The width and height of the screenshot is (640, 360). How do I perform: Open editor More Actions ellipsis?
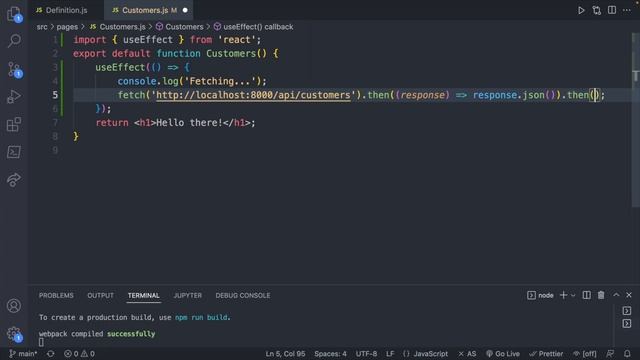pos(627,10)
